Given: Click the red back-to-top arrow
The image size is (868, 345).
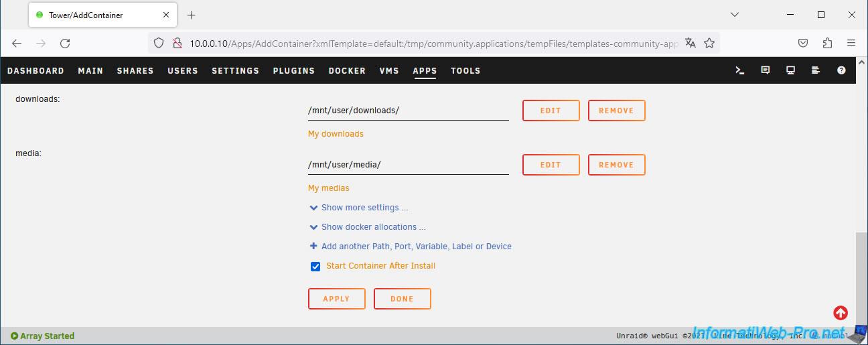Looking at the screenshot, I should point(841,313).
